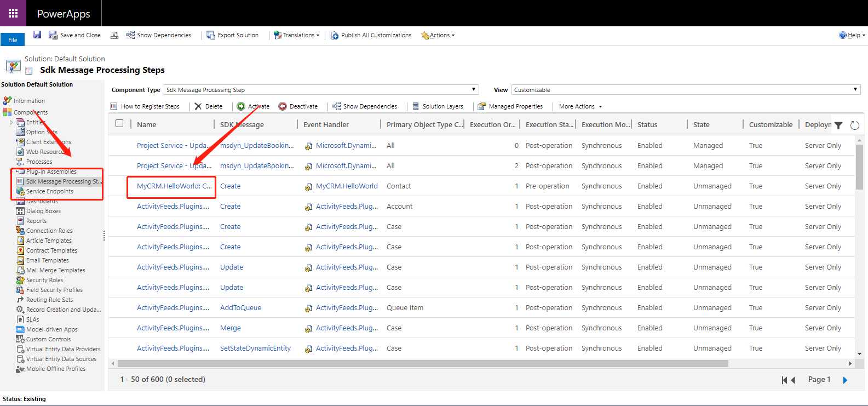Expand the Entities tree node
This screenshot has width=868, height=406.
(11, 122)
